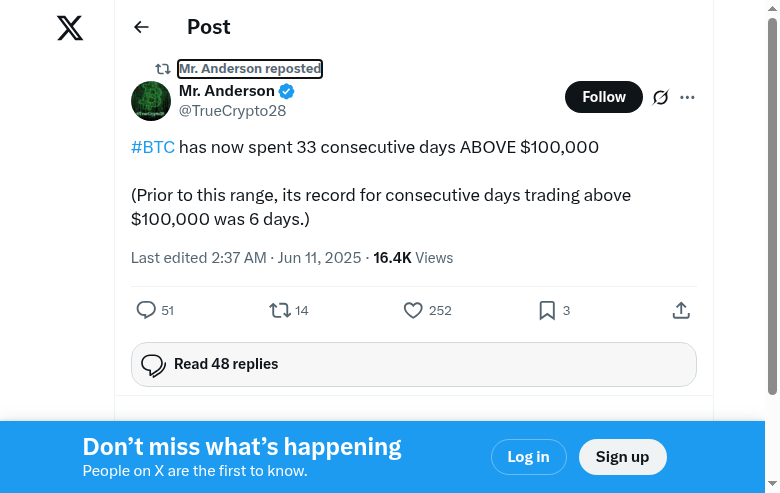Share the post via the share icon

click(681, 311)
